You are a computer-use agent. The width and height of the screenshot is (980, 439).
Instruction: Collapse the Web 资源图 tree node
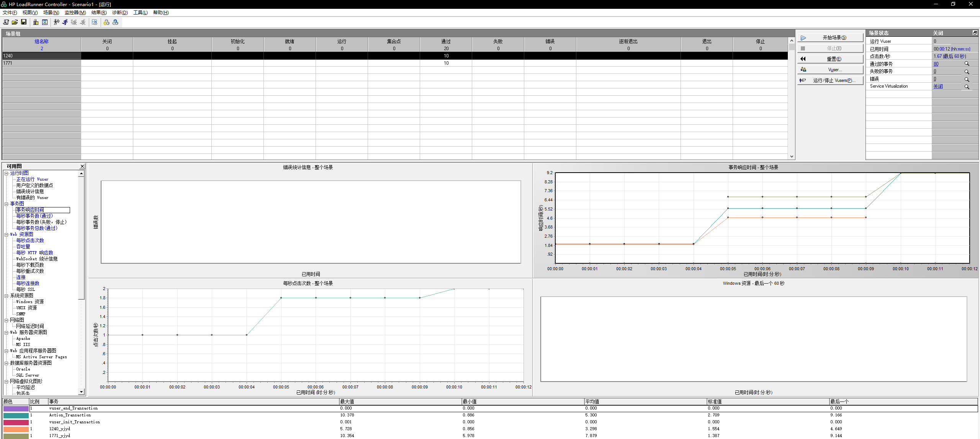(6, 235)
